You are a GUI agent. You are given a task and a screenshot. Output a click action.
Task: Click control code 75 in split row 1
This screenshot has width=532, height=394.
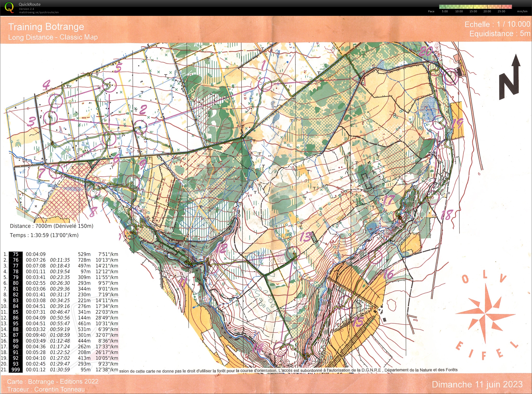pyautogui.click(x=16, y=254)
